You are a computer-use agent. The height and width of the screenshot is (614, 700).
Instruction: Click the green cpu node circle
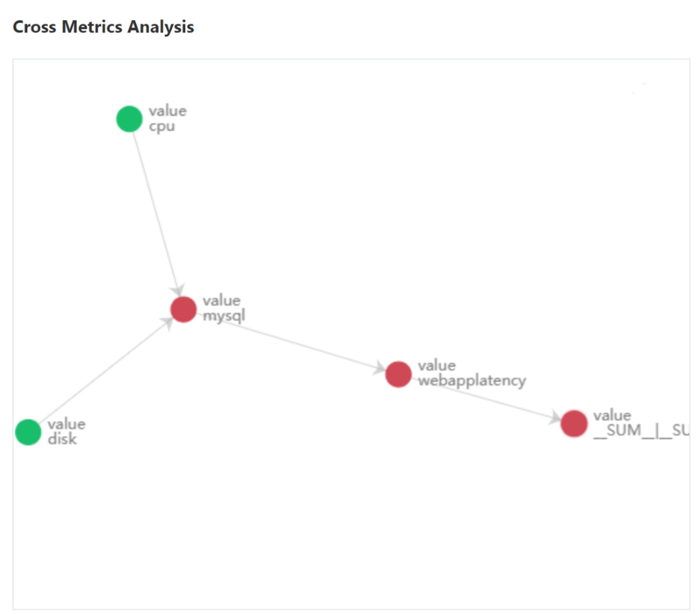(129, 119)
